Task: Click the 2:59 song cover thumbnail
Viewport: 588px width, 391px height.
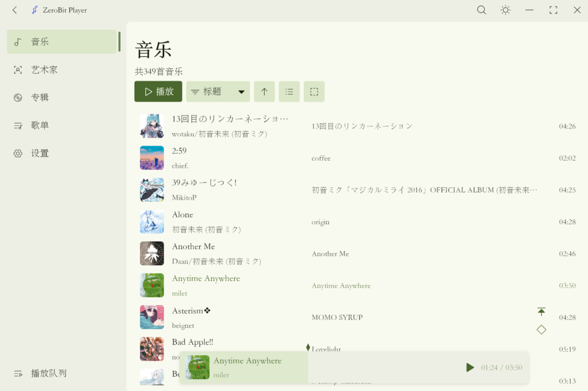Action: pos(152,158)
